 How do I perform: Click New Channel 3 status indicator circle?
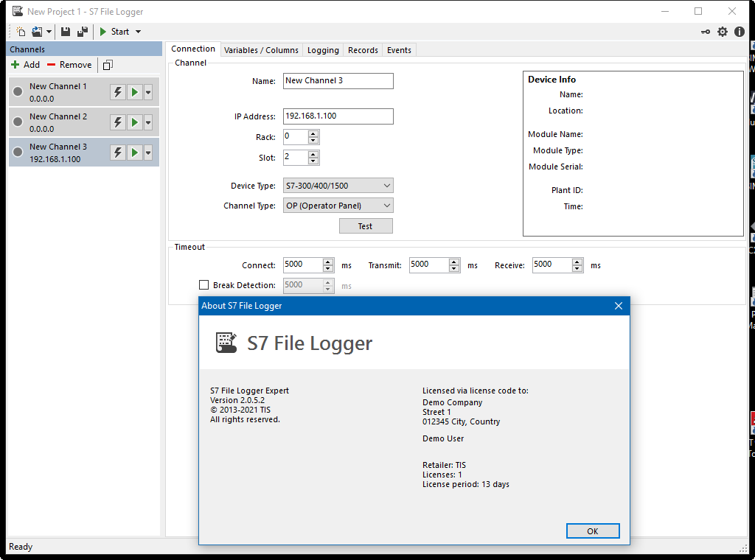click(18, 152)
